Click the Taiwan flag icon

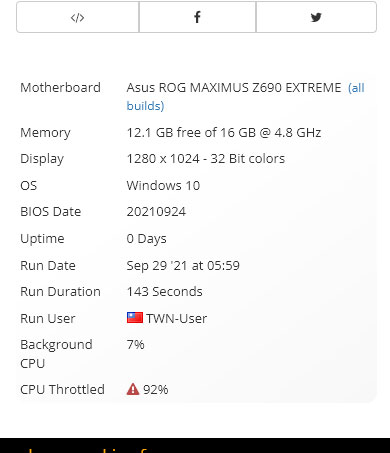135,318
